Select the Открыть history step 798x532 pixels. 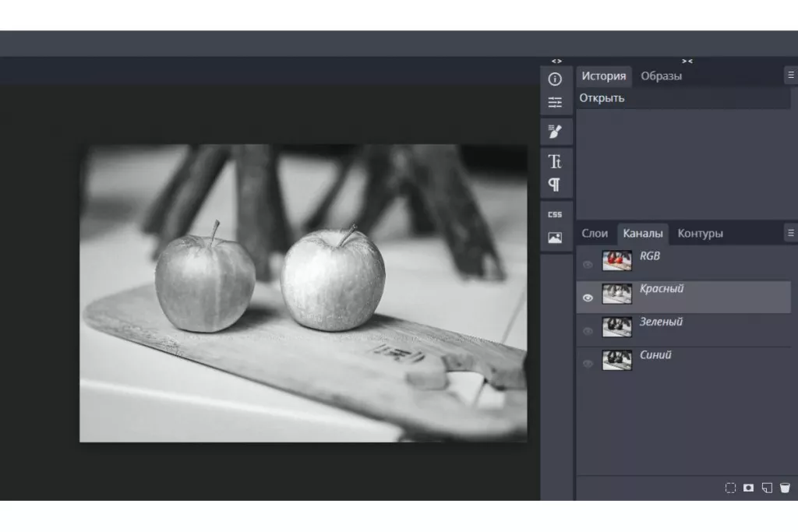[x=683, y=98]
